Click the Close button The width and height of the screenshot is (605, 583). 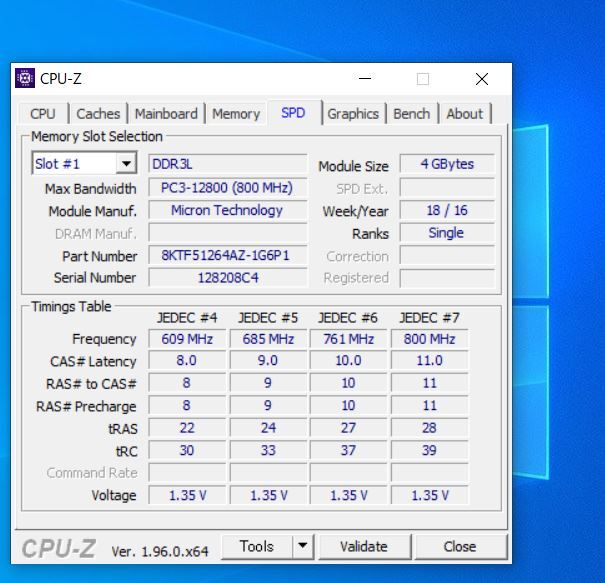point(460,546)
